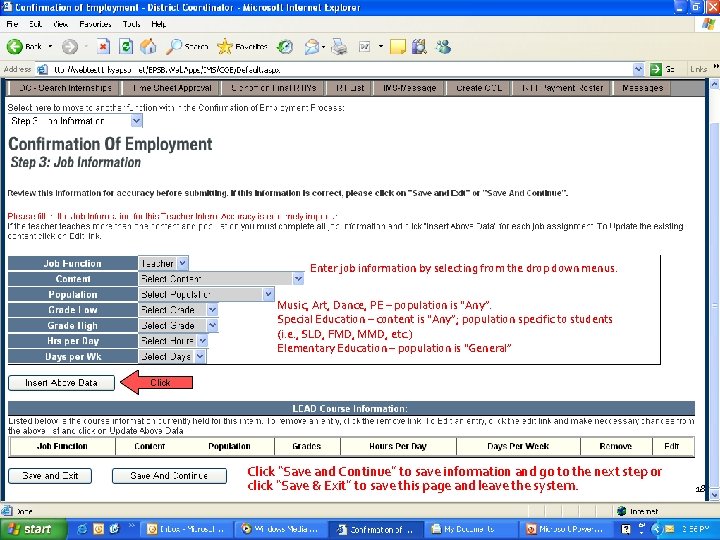Viewport: 720px width, 540px height.
Task: Open the Search pane from the toolbar
Action: 187,46
